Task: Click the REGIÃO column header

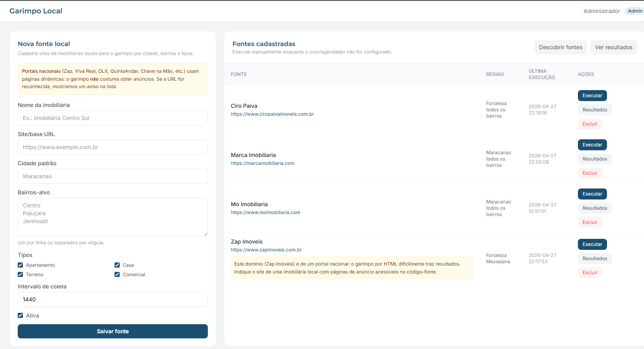Action: (495, 74)
